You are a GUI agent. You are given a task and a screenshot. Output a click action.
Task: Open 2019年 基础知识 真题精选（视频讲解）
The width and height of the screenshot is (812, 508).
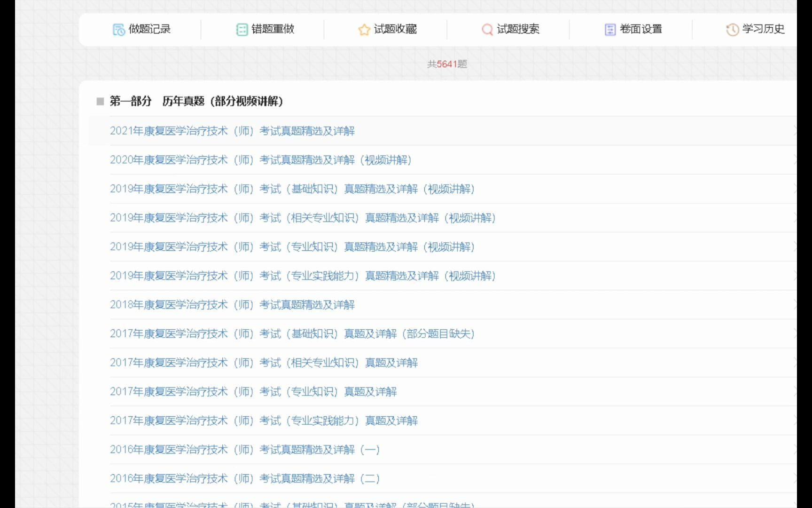292,189
